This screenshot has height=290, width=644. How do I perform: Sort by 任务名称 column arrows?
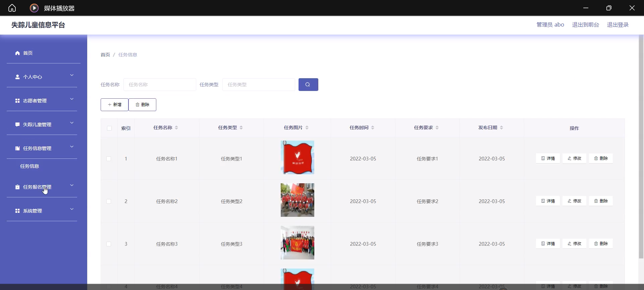176,128
